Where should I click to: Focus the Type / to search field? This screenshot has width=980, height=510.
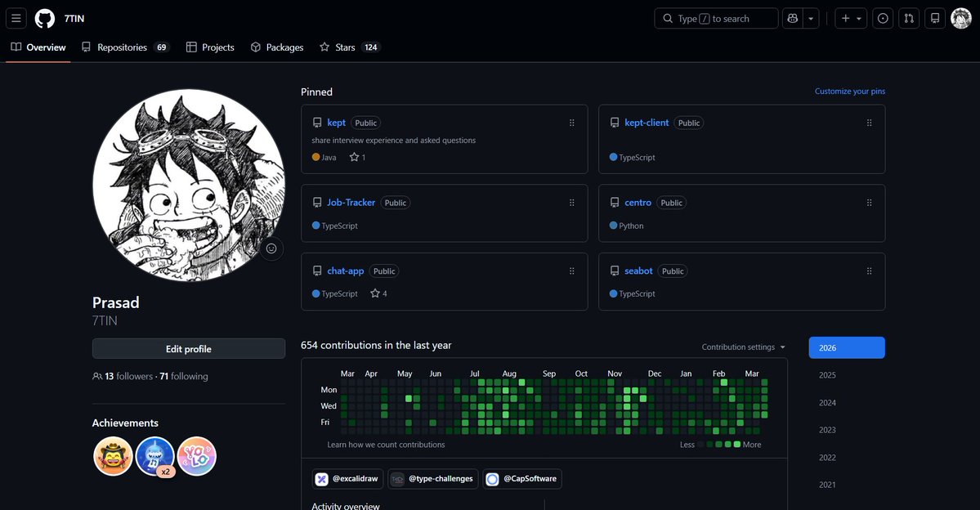pyautogui.click(x=716, y=19)
